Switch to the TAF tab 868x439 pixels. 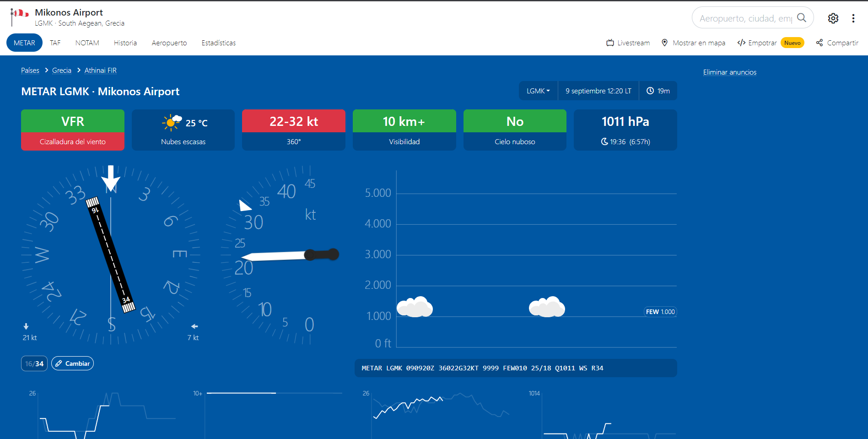coord(55,43)
